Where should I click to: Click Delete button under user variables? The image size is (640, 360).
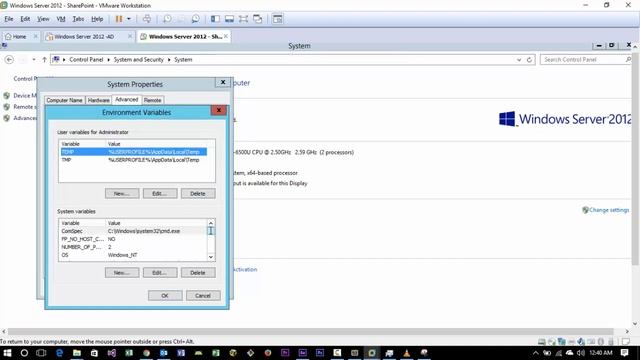coord(198,193)
